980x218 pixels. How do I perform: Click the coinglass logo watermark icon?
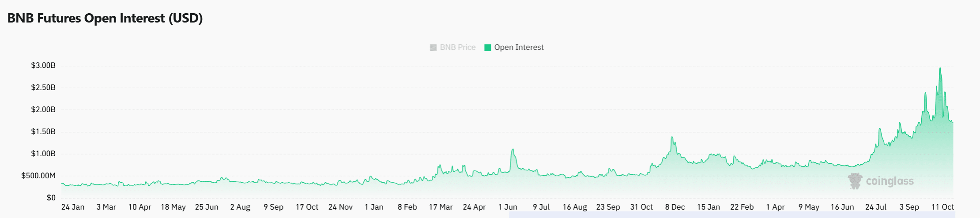855,181
